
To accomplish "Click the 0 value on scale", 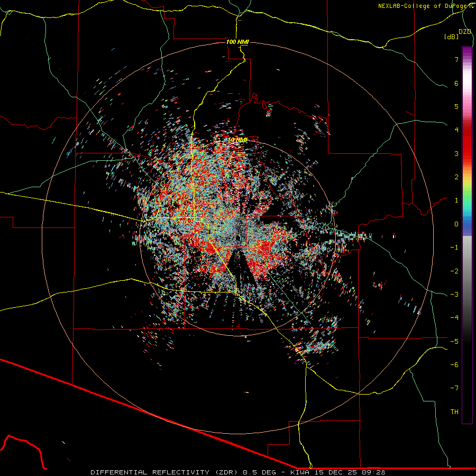I will point(456,224).
